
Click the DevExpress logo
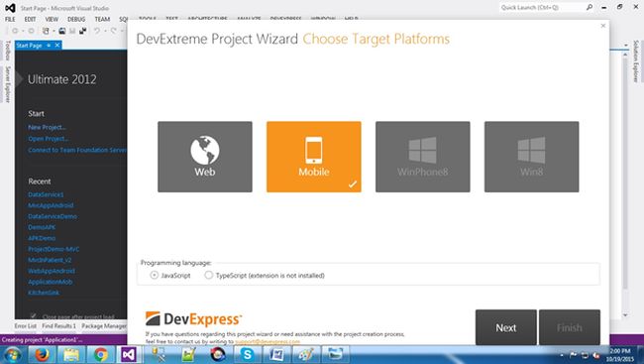tap(193, 318)
